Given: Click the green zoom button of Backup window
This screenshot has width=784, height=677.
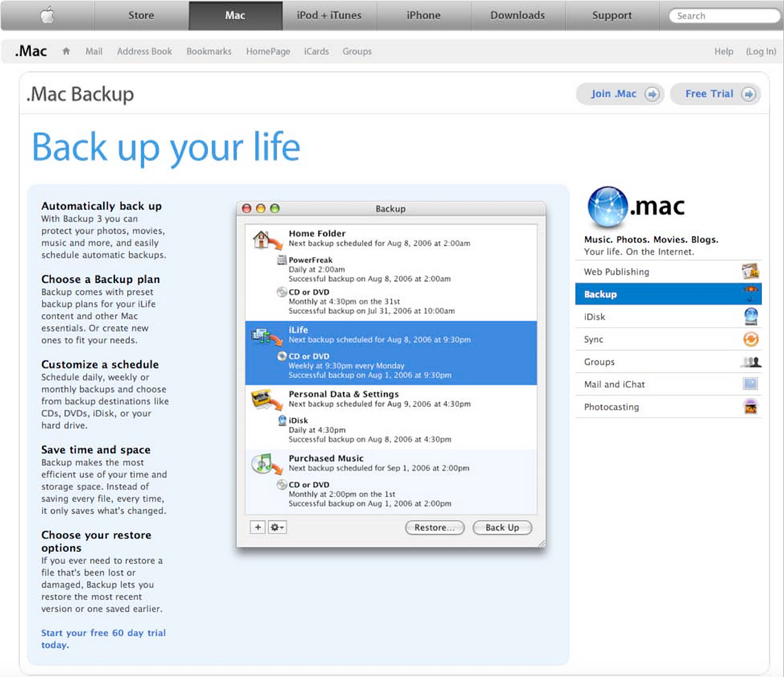Looking at the screenshot, I should [275, 208].
